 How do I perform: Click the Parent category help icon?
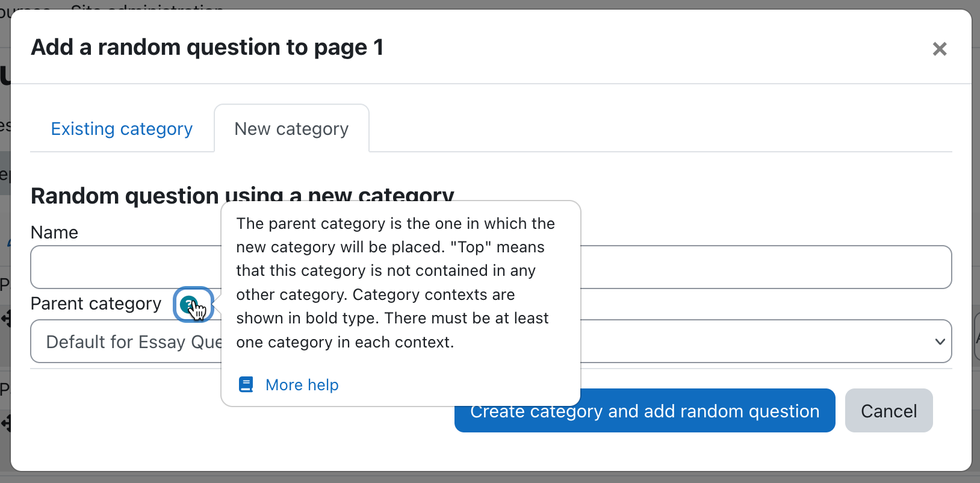point(189,304)
